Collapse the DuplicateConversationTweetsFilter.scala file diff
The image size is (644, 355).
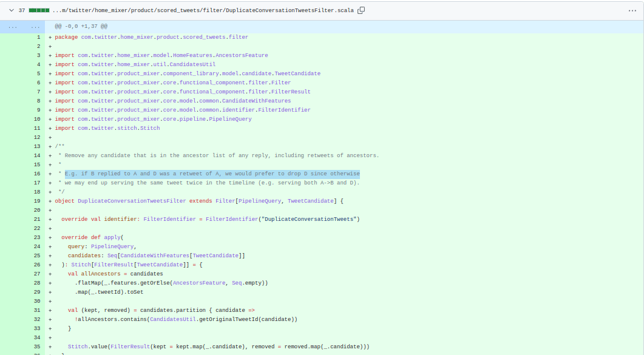[x=10, y=10]
